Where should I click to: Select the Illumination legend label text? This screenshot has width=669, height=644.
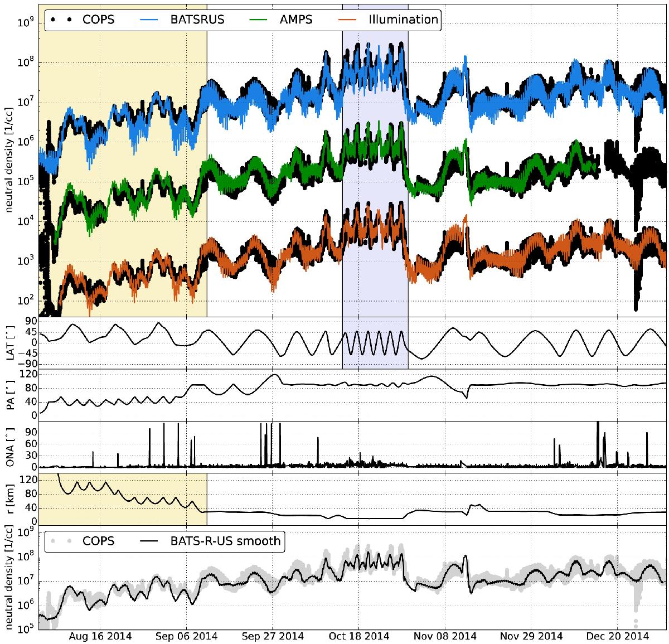click(403, 20)
